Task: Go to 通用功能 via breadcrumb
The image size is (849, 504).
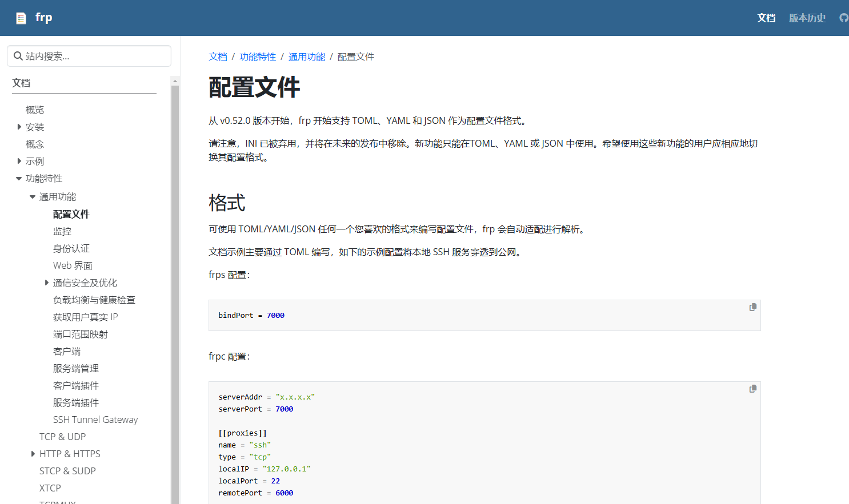Action: (306, 57)
